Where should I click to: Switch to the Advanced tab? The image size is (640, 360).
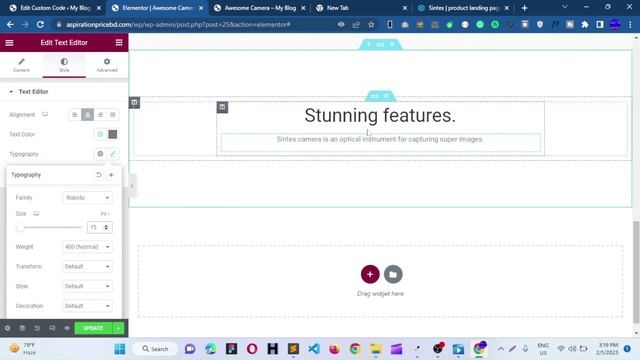[107, 65]
